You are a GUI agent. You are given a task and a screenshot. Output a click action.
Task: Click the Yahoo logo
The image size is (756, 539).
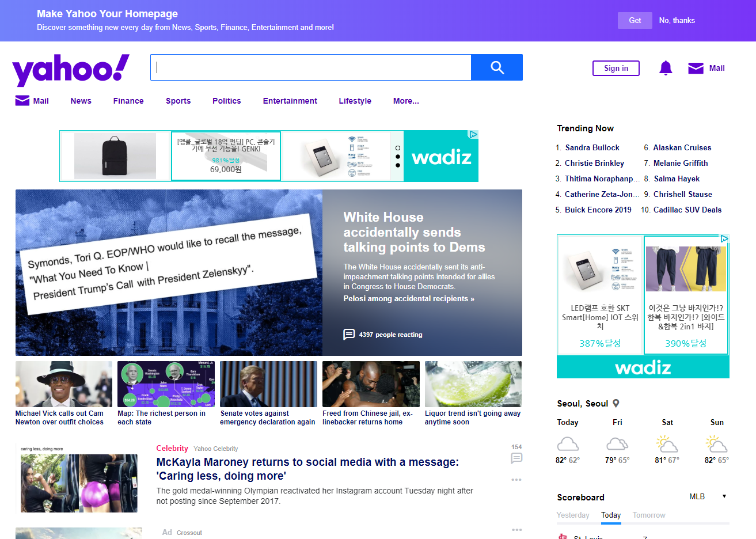tap(71, 70)
